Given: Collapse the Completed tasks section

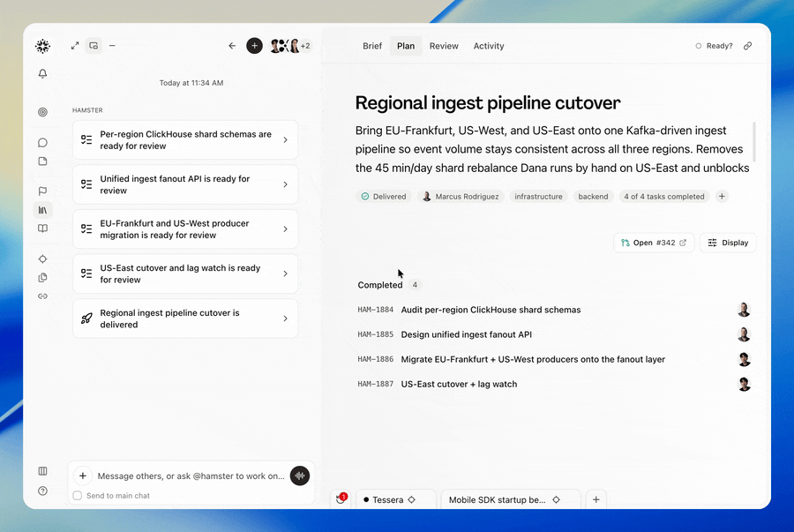Looking at the screenshot, I should 379,285.
